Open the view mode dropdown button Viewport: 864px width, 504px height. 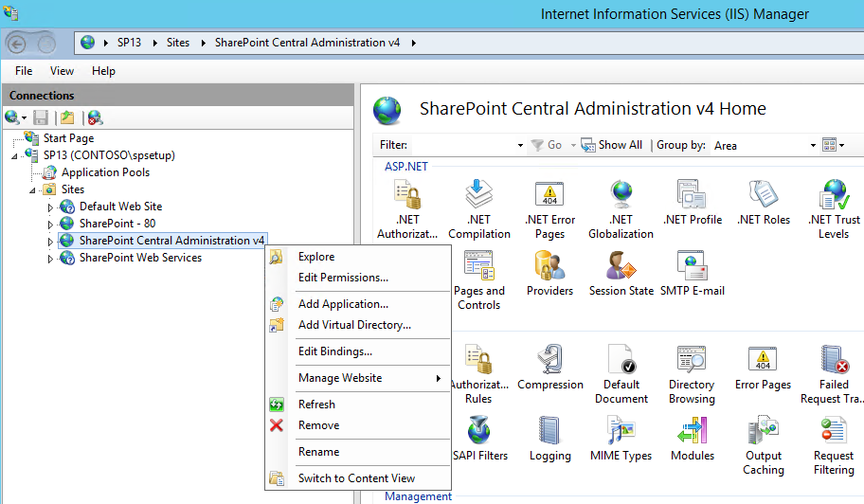833,145
